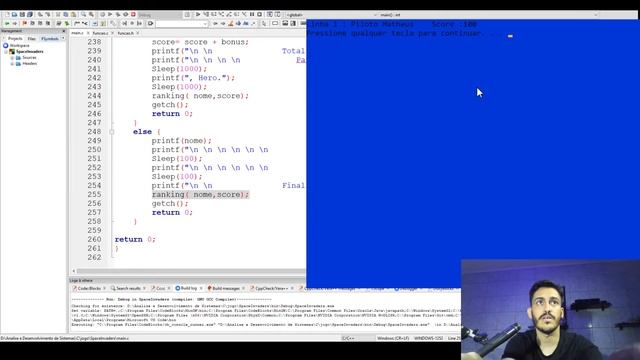Switch to the main.c editor tab
This screenshot has height=360, width=640.
[77, 33]
